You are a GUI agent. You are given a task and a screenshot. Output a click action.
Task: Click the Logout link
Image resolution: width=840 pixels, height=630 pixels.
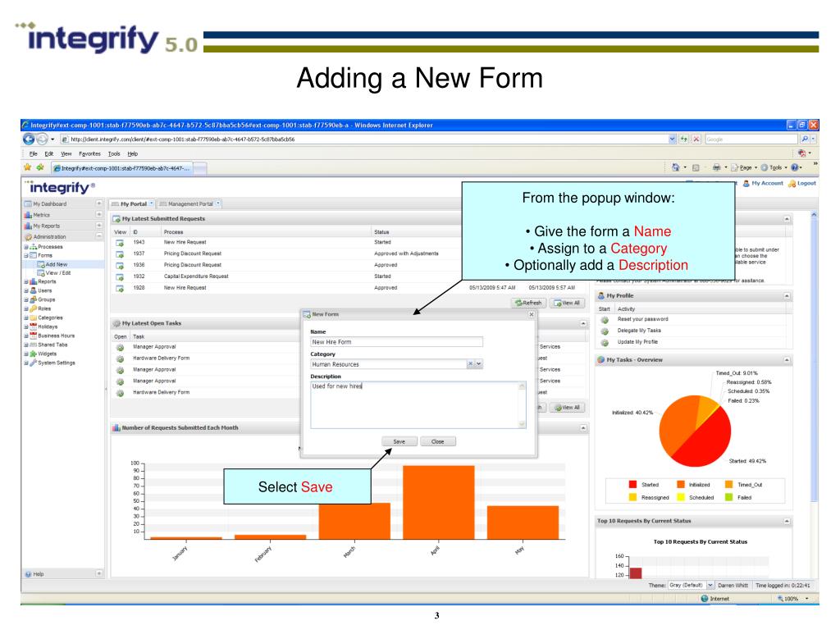(802, 183)
